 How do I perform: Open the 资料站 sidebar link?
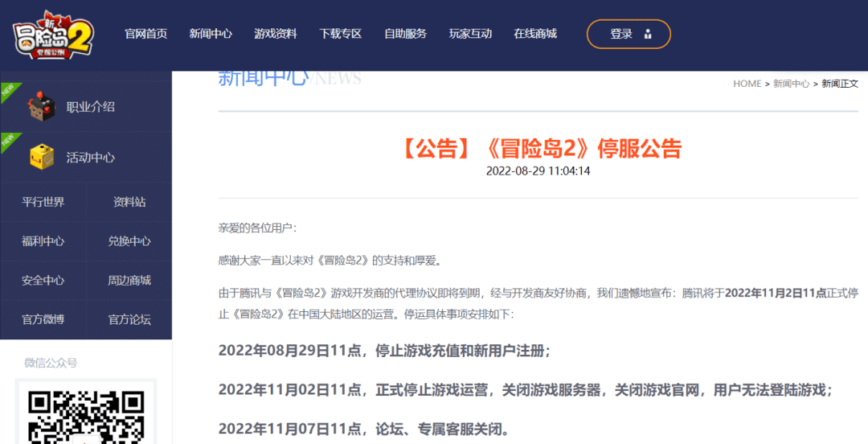click(129, 203)
